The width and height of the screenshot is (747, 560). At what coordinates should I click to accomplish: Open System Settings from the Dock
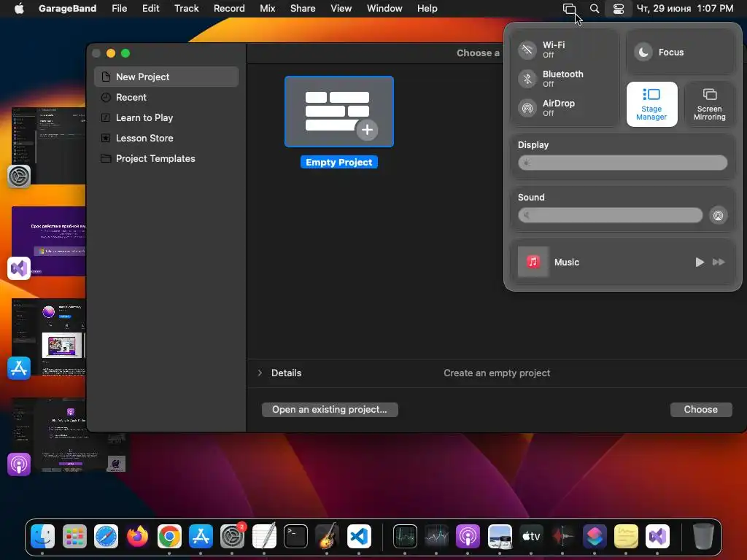232,537
